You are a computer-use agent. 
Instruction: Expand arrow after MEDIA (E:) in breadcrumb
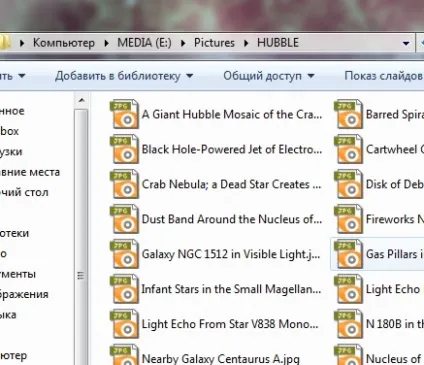tap(183, 43)
